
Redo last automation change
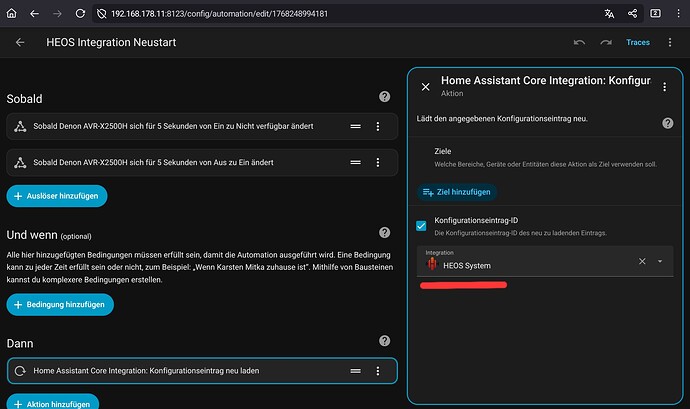coord(606,42)
